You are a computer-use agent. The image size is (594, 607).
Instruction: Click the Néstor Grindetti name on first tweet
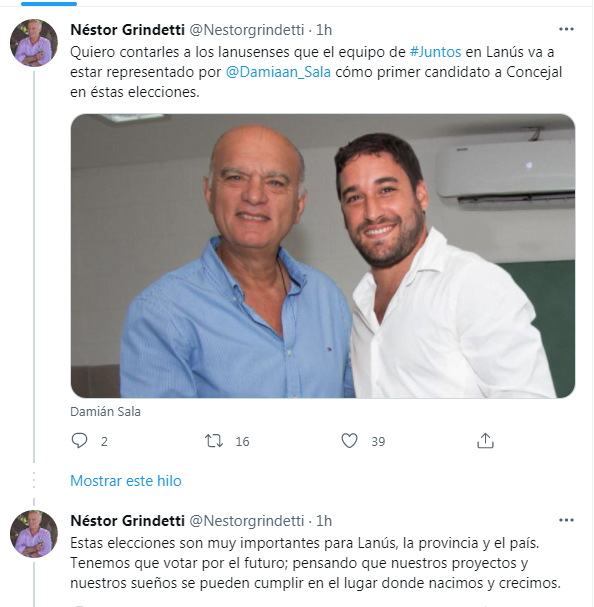[127, 30]
